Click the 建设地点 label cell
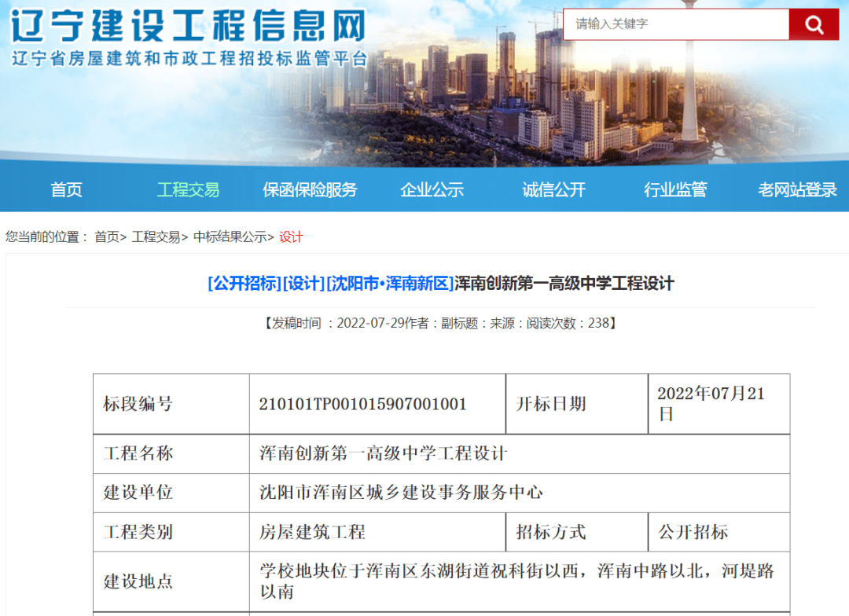This screenshot has height=616, width=849. [171, 581]
